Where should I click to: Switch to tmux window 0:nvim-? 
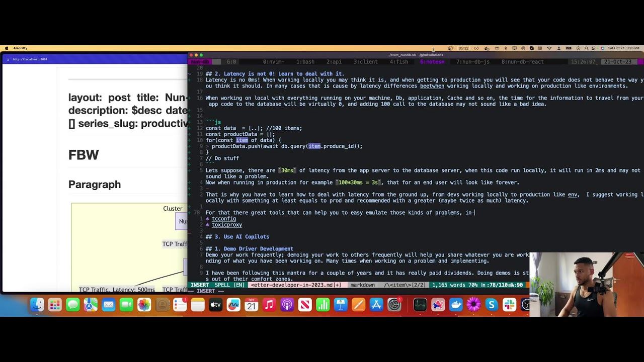coord(273,62)
